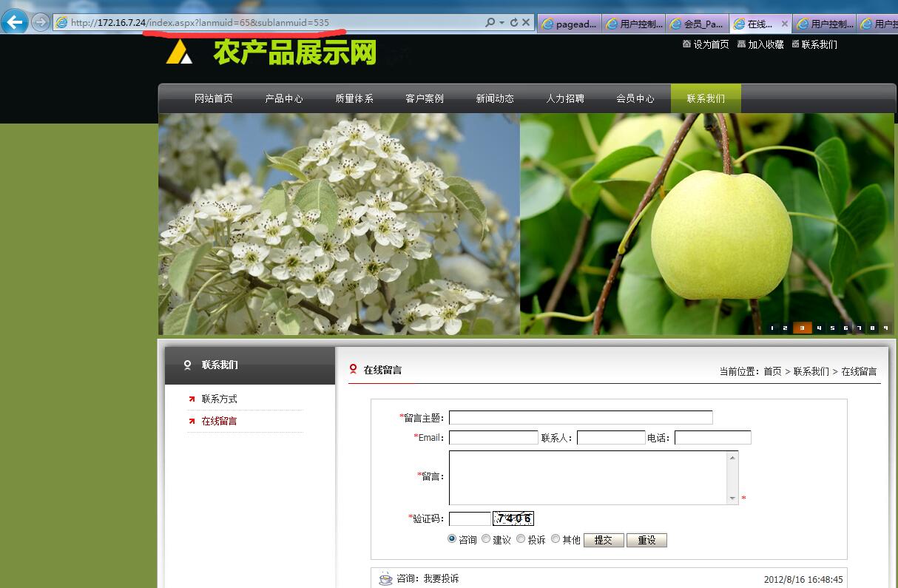Select the 投诉 radio button
898x588 pixels.
click(521, 539)
